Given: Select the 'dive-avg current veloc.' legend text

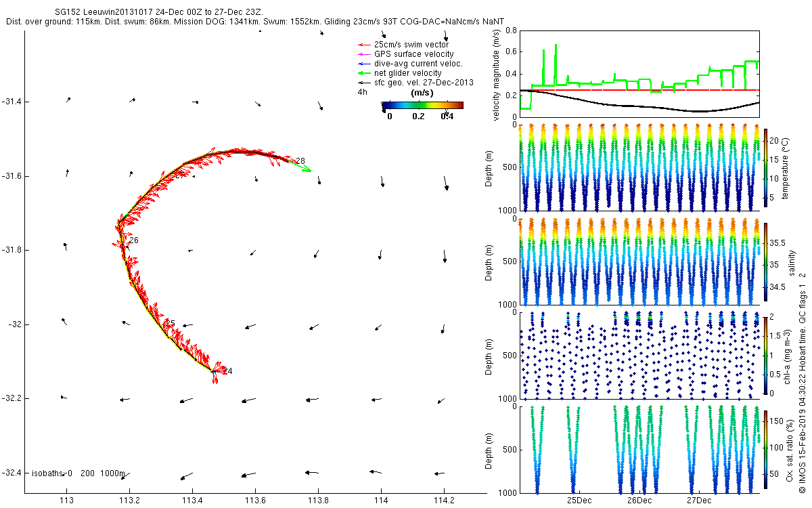Looking at the screenshot, I should [x=418, y=64].
